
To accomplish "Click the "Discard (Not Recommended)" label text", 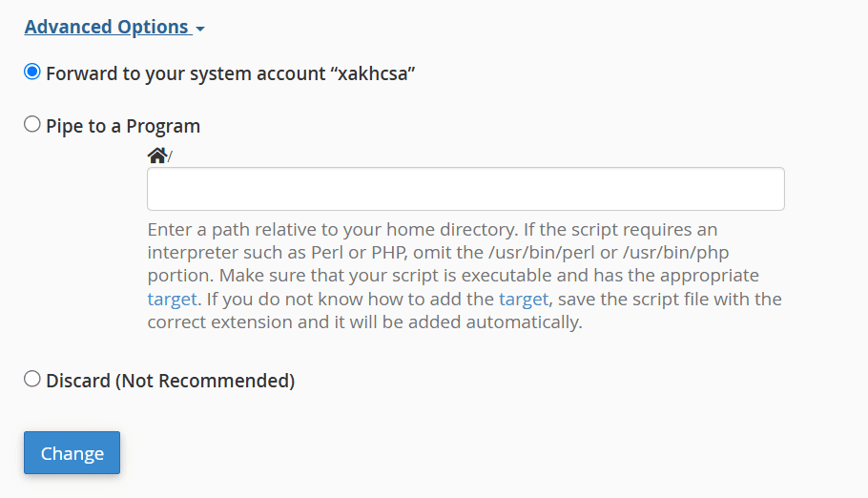I will pos(170,381).
